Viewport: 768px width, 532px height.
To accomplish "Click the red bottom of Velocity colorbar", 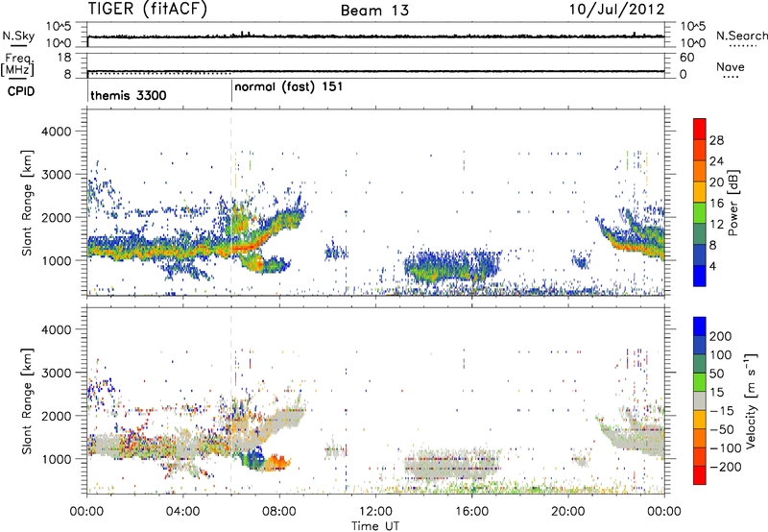I will [700, 475].
